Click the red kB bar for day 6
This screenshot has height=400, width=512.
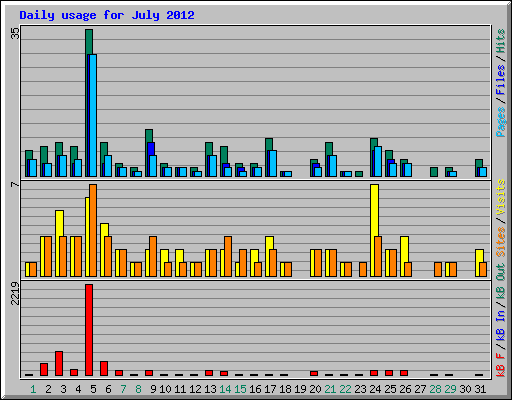click(x=104, y=369)
